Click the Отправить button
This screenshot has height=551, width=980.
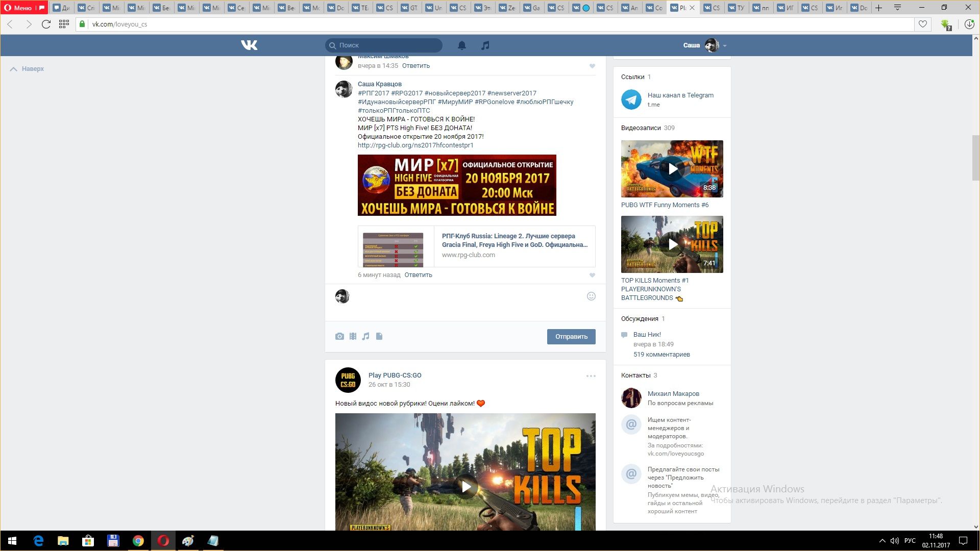[x=571, y=337]
